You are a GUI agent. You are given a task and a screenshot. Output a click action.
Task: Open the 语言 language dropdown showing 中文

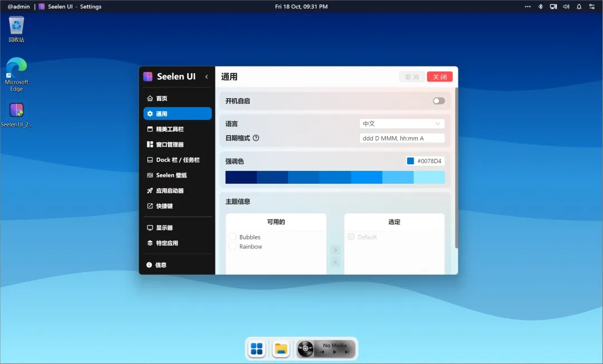401,123
